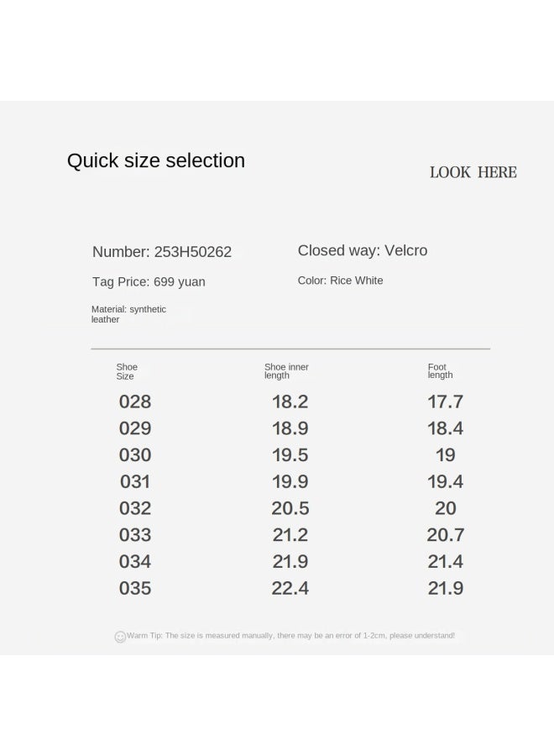Click foot length value 17.7
Viewport: 554px width, 756px height.
[x=446, y=402]
